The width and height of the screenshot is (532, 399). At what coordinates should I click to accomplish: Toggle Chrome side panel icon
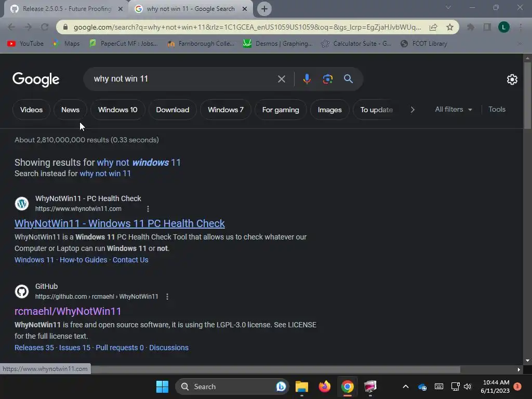click(x=487, y=27)
